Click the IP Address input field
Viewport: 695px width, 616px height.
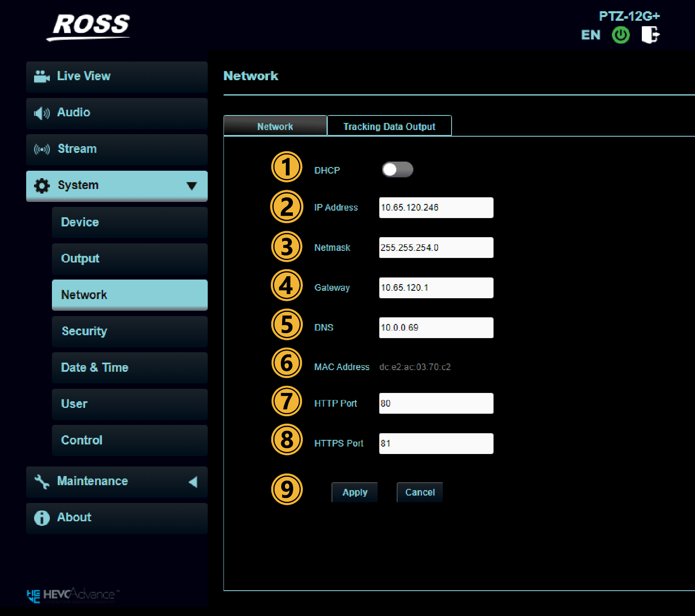pyautogui.click(x=436, y=208)
